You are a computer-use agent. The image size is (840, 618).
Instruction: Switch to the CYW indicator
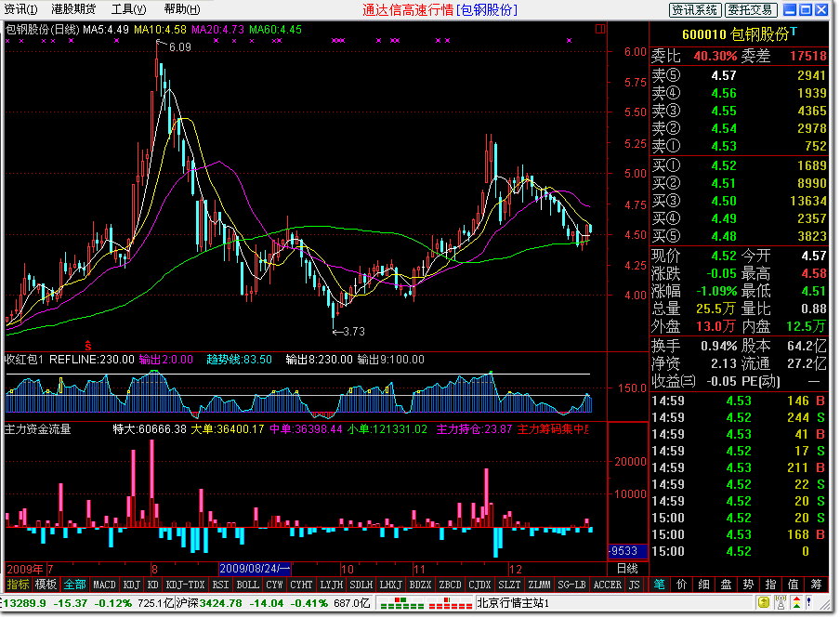pos(274,585)
